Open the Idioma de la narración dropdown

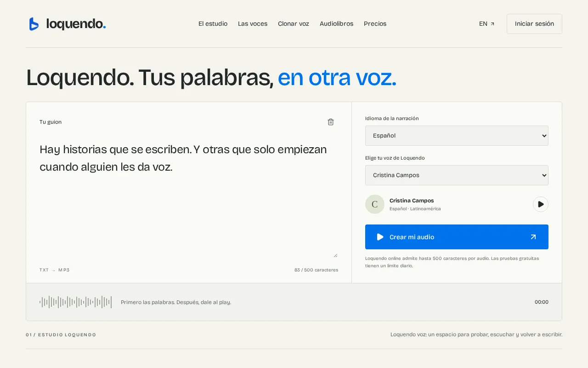[x=457, y=136]
